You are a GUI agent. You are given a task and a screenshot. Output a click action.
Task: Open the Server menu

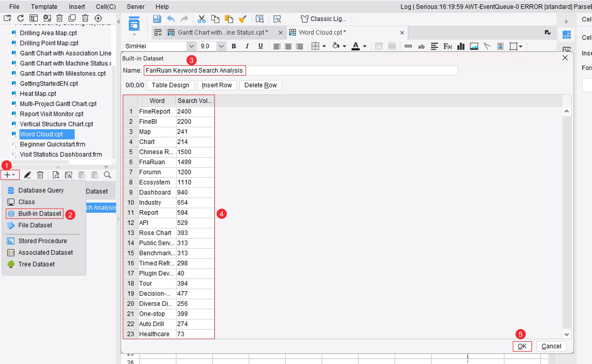click(136, 7)
